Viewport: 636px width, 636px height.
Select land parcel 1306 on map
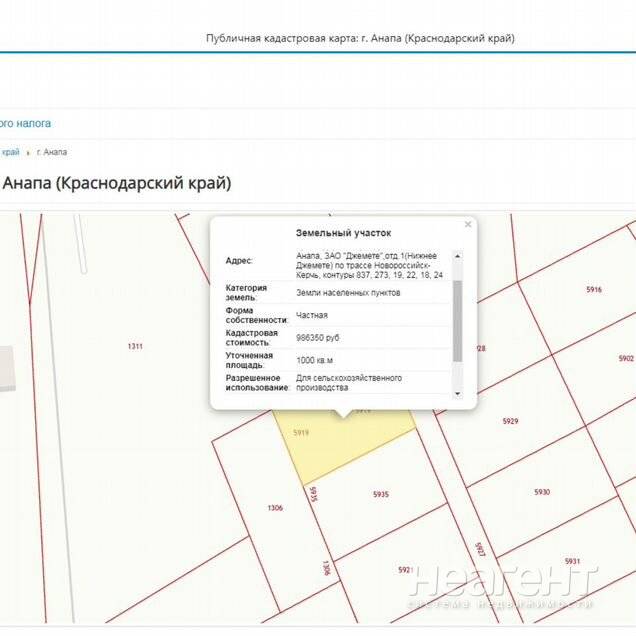pos(275,508)
